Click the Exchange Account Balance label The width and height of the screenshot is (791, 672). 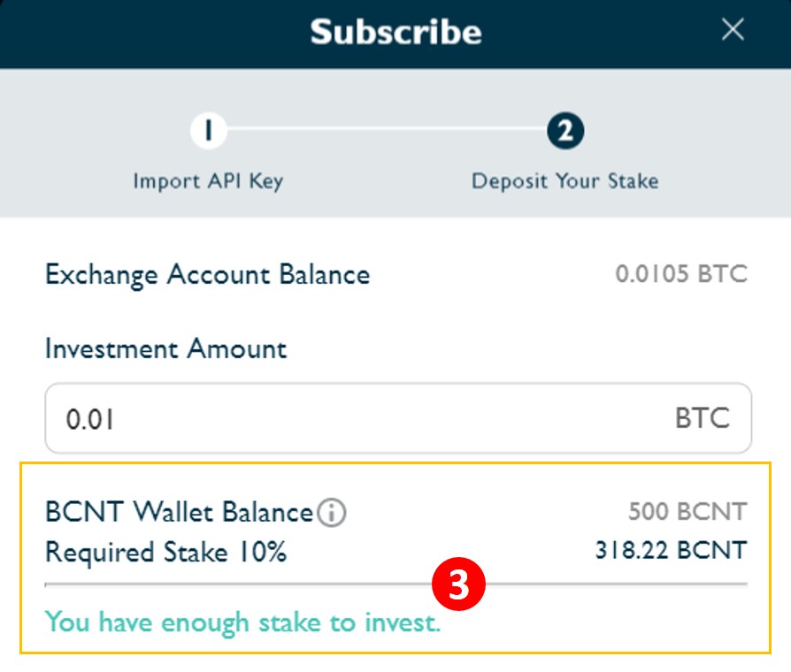coord(207,276)
